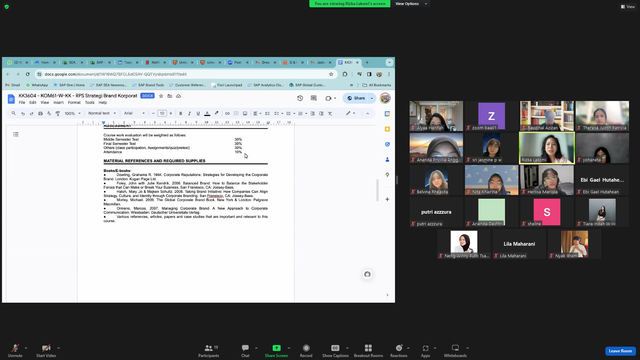The image size is (640, 360).
Task: Unmute the microphone
Action: pos(15,350)
